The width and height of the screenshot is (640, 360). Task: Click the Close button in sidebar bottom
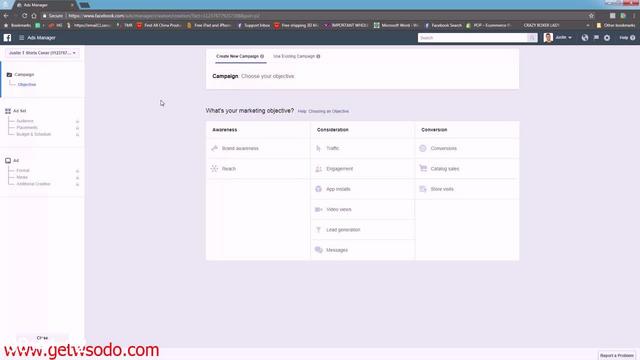42,338
